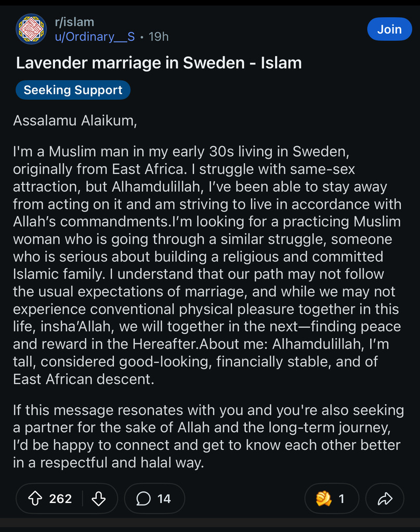The height and width of the screenshot is (532, 420).
Task: Filter by the Seeking Support flair
Action: pos(73,90)
